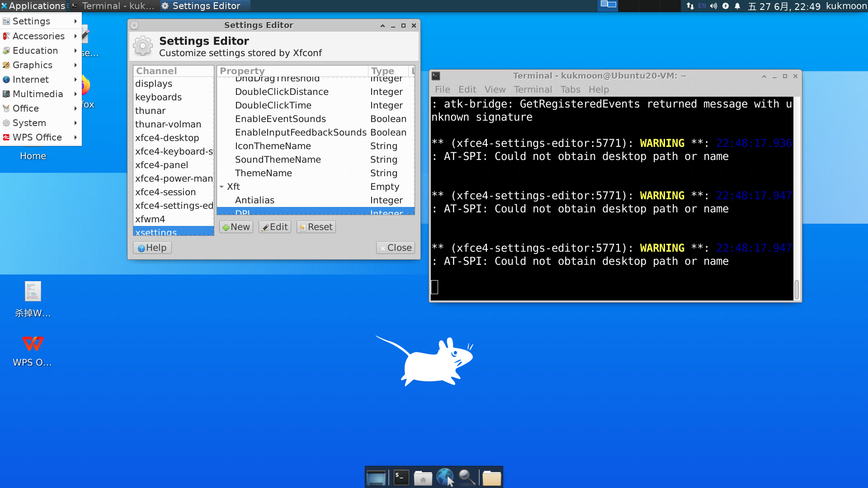Click Applications menu button in panel
The image size is (868, 488).
[33, 6]
